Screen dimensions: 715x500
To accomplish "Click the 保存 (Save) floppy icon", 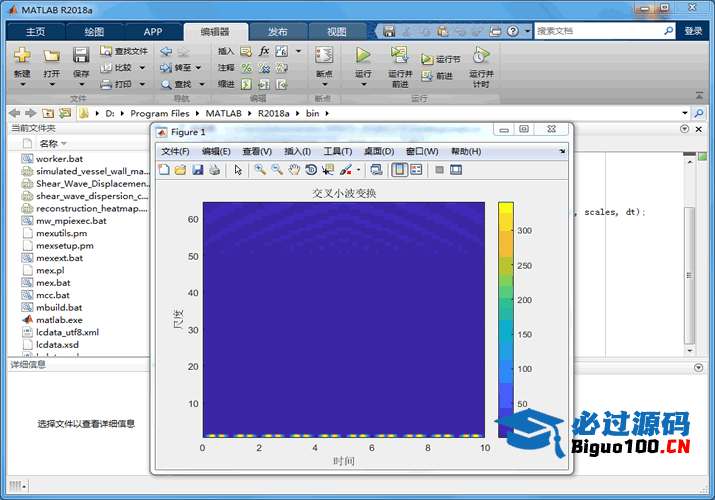I will click(x=81, y=56).
